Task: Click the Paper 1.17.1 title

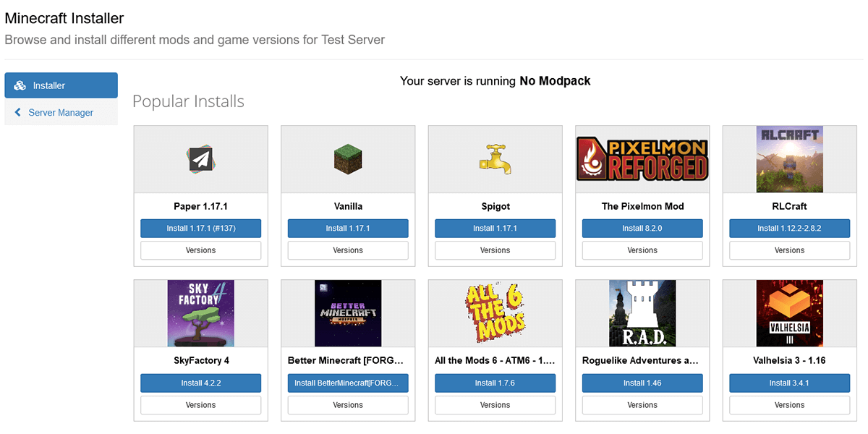Action: [x=201, y=206]
